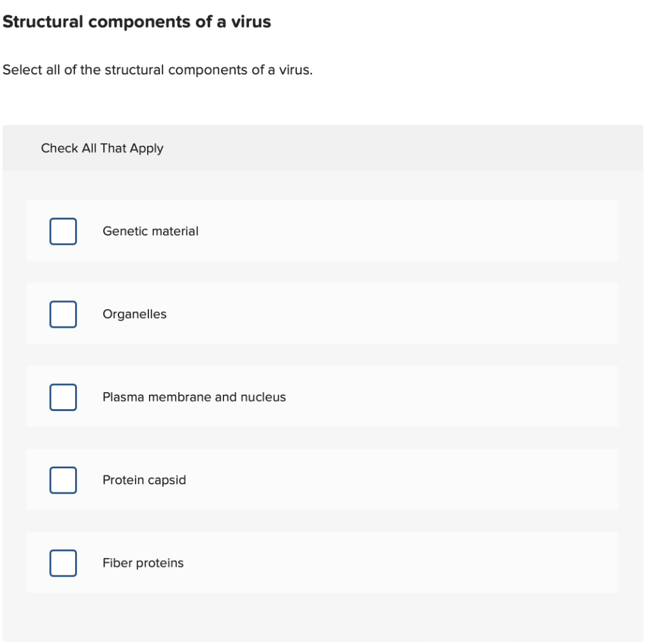Check the Protein capsid checkbox
Screen dimensions: 652x644
[x=62, y=480]
